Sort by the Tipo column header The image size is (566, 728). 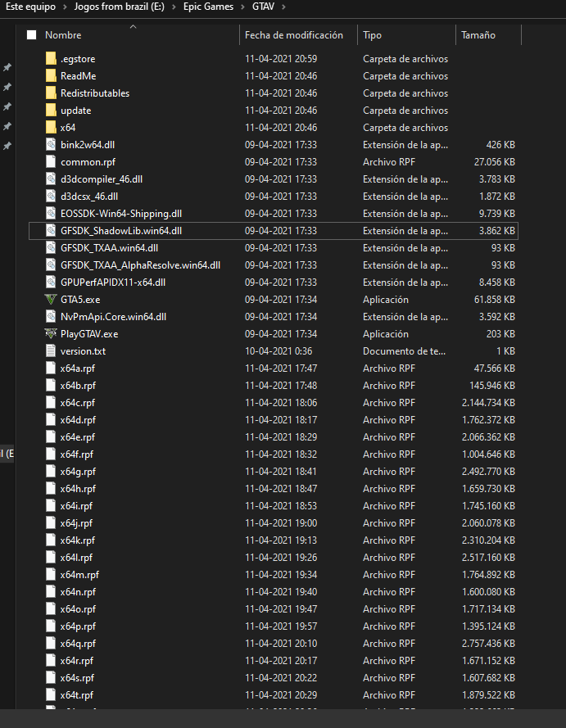373,35
